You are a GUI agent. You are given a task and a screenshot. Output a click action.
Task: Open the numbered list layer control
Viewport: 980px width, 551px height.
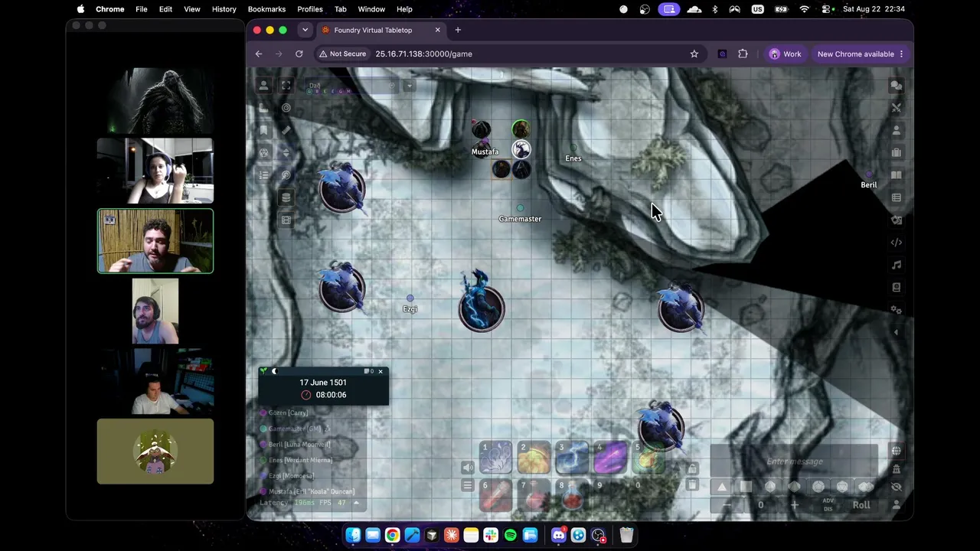(x=263, y=175)
